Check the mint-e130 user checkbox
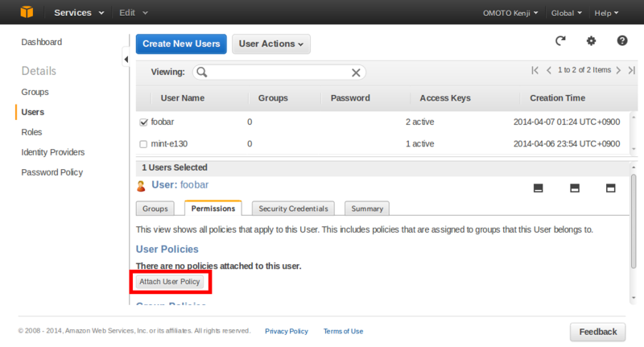Screen dimensions: 644x347 pyautogui.click(x=143, y=144)
